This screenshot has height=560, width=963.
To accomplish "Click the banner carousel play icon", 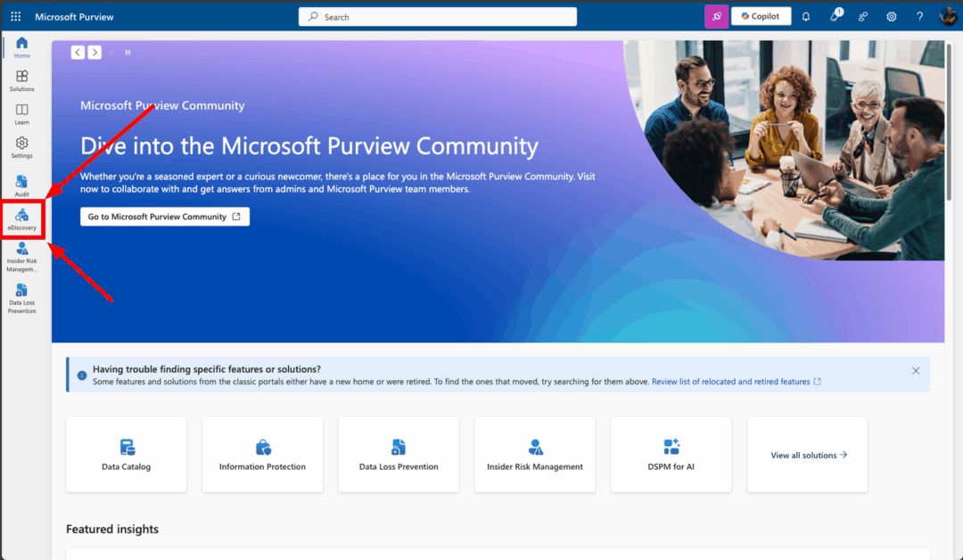I will coord(111,53).
